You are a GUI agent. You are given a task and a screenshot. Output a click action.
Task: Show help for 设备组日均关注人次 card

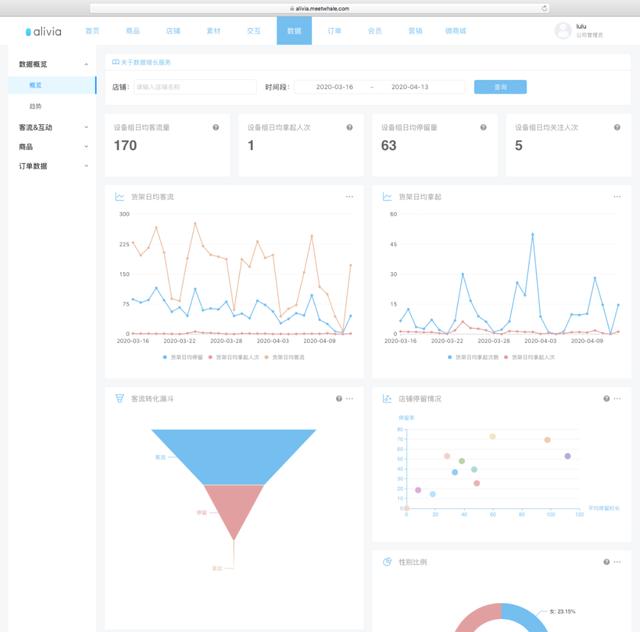click(617, 127)
